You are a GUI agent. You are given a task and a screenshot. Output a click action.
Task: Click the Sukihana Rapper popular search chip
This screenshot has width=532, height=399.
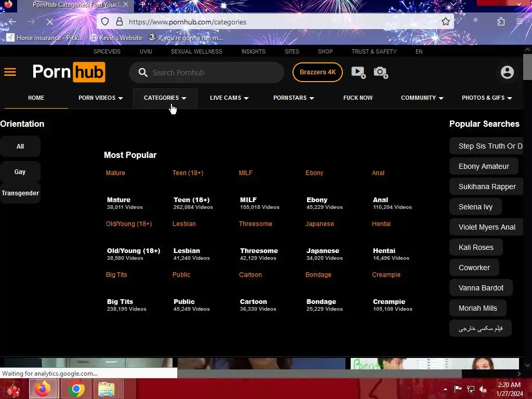(486, 187)
